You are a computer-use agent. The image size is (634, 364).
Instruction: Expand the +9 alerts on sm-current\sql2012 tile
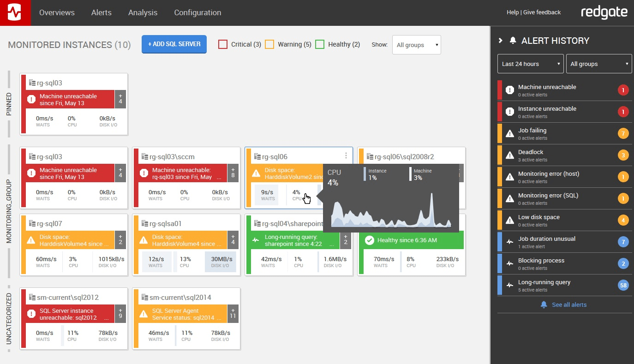pos(121,314)
